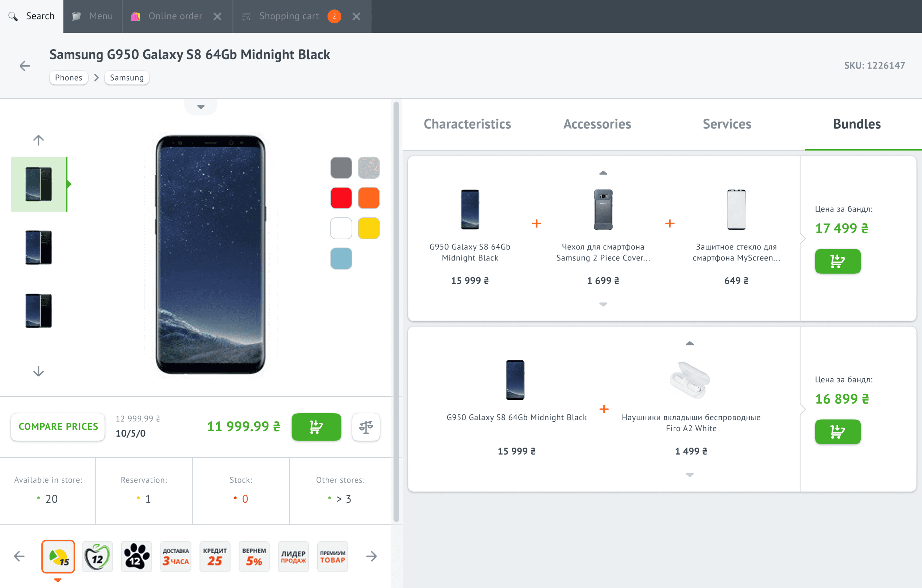Select the Bundles tab
The image size is (922, 588).
pos(856,124)
